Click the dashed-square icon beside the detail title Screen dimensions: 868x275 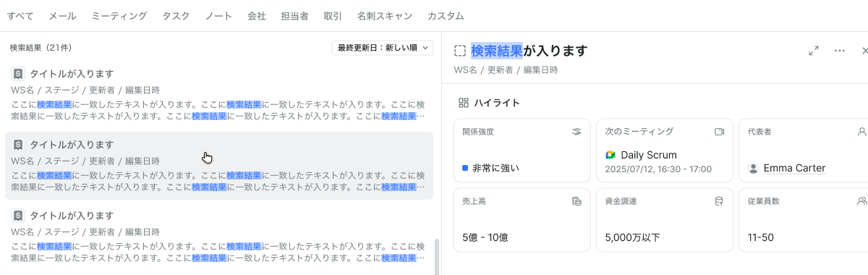460,51
